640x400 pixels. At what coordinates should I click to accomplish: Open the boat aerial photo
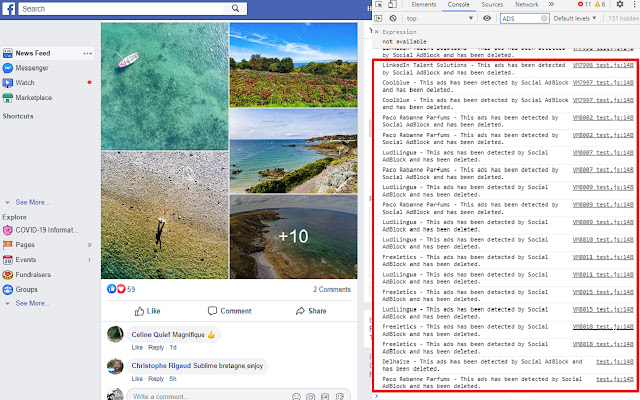(x=164, y=86)
